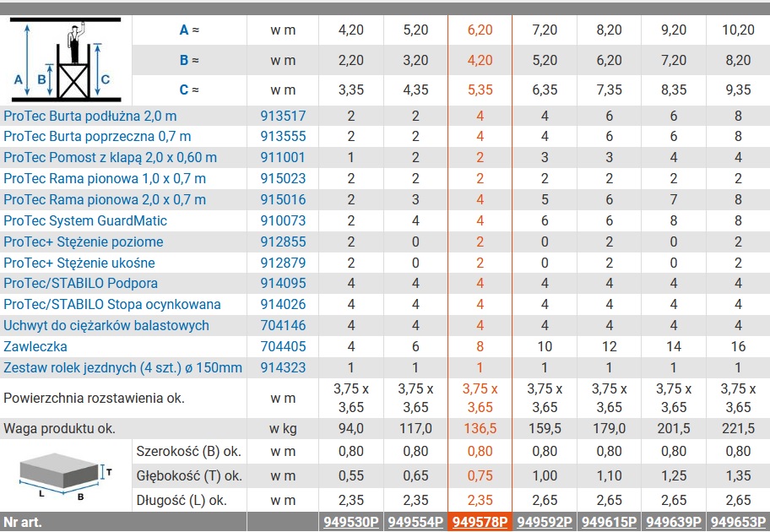770x532 pixels.
Task: Click part number 914323
Action: 283,367
